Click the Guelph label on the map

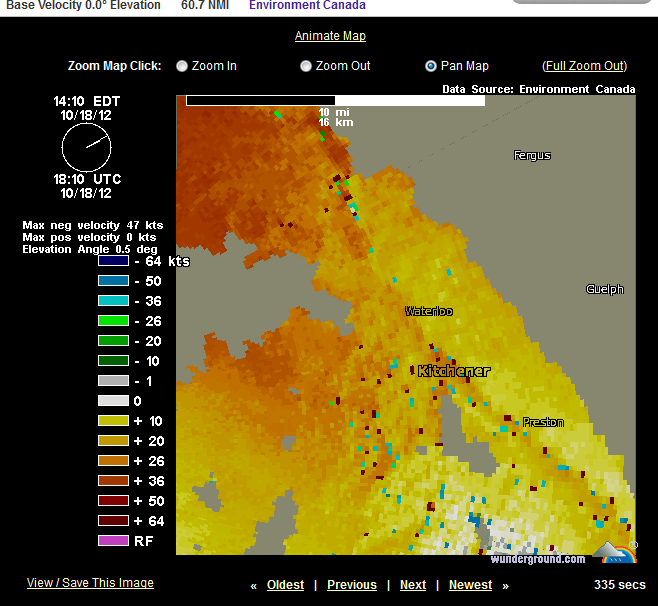[605, 290]
